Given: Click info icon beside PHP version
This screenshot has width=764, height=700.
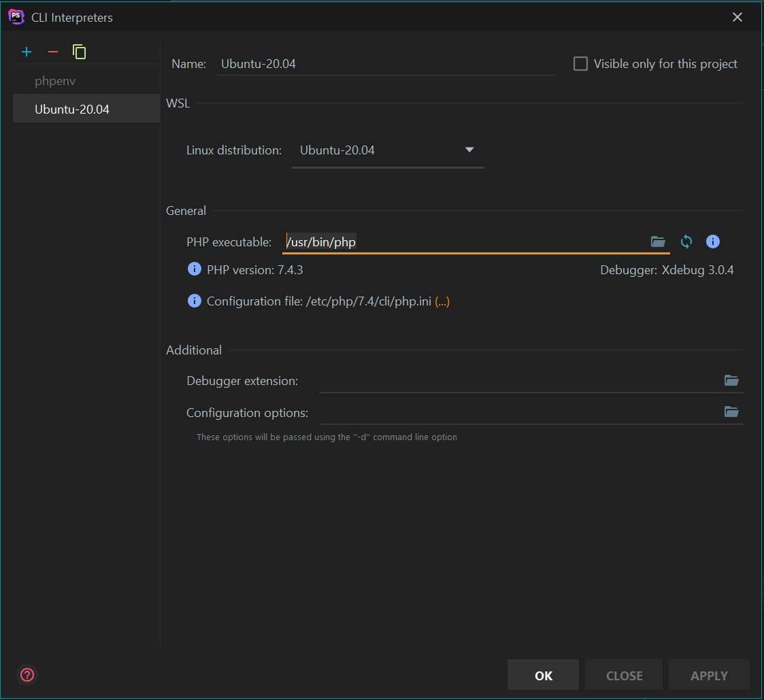Looking at the screenshot, I should (x=194, y=269).
